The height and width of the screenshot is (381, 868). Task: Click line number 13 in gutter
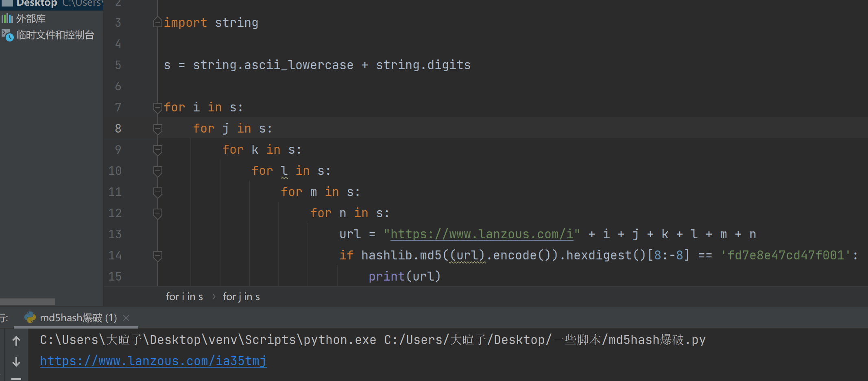(x=115, y=234)
